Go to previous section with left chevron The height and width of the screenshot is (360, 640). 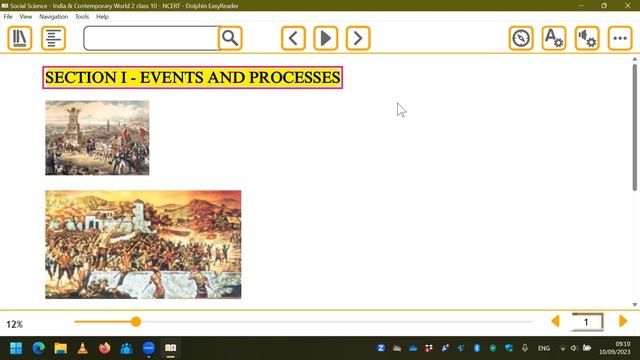(293, 38)
